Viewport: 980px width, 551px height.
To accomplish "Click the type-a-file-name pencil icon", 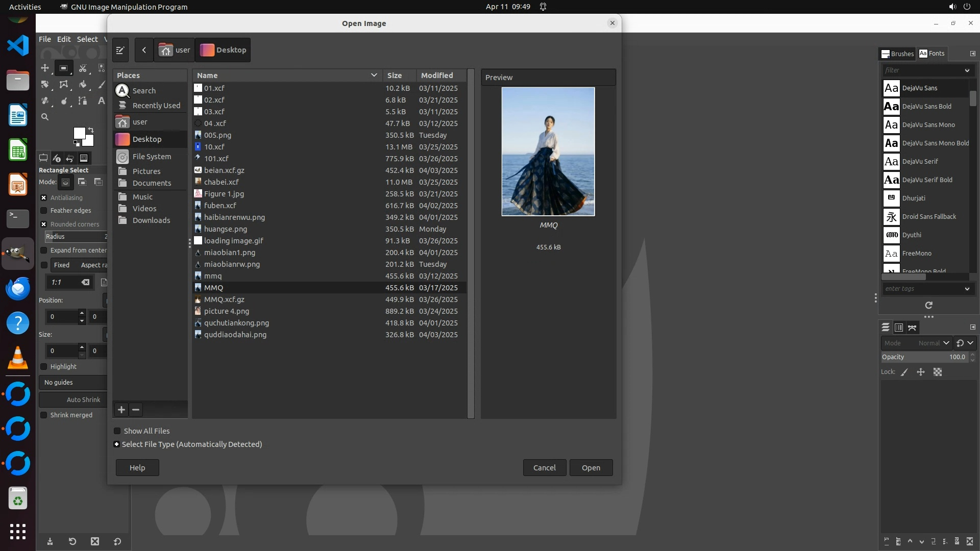I will [x=120, y=50].
